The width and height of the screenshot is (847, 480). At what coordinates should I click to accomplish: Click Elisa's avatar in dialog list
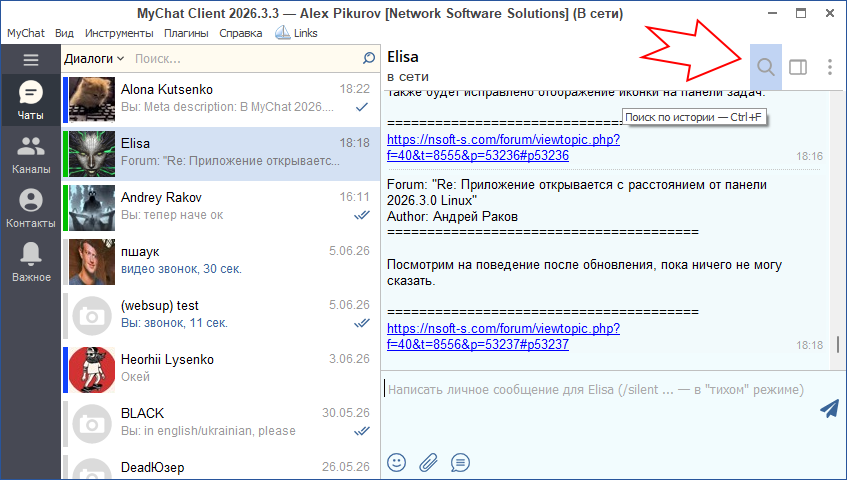pos(92,154)
